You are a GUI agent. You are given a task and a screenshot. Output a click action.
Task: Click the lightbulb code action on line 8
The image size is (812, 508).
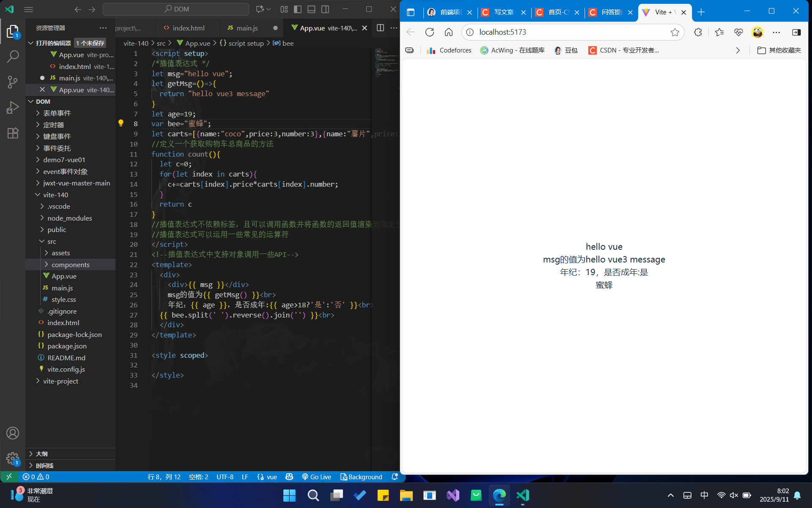pos(121,123)
